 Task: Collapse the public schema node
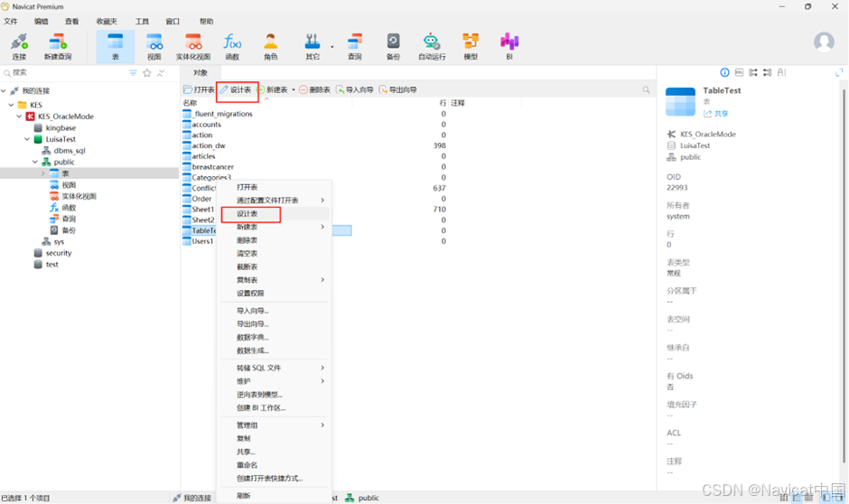pos(35,162)
